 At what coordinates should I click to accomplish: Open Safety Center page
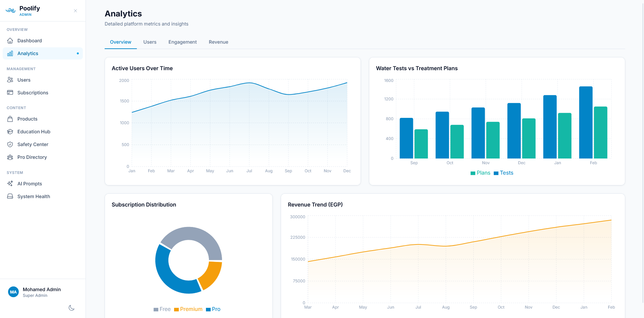(x=43, y=144)
